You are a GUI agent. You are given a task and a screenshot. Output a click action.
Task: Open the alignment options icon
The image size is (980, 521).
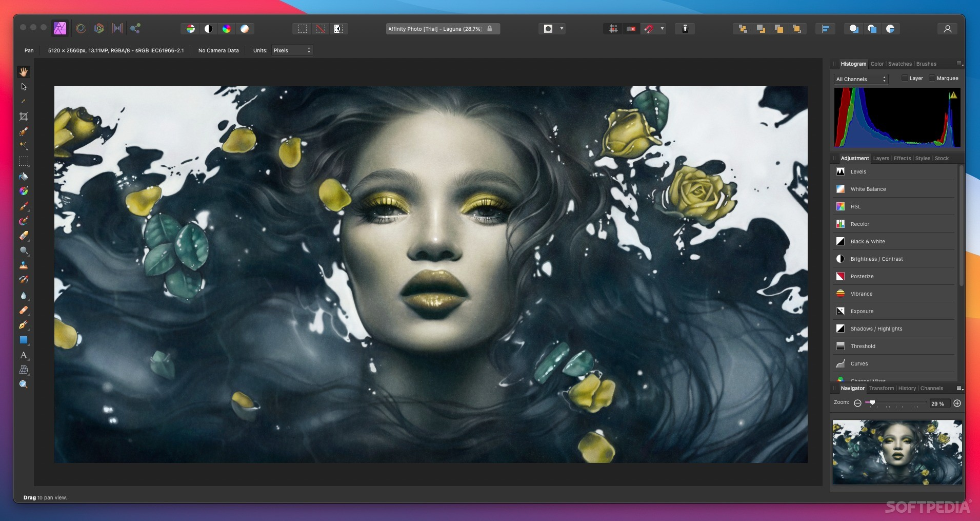(x=826, y=29)
